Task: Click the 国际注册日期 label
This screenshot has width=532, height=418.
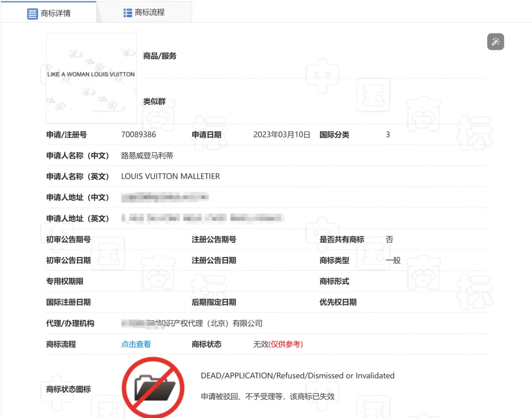Action: (x=68, y=302)
